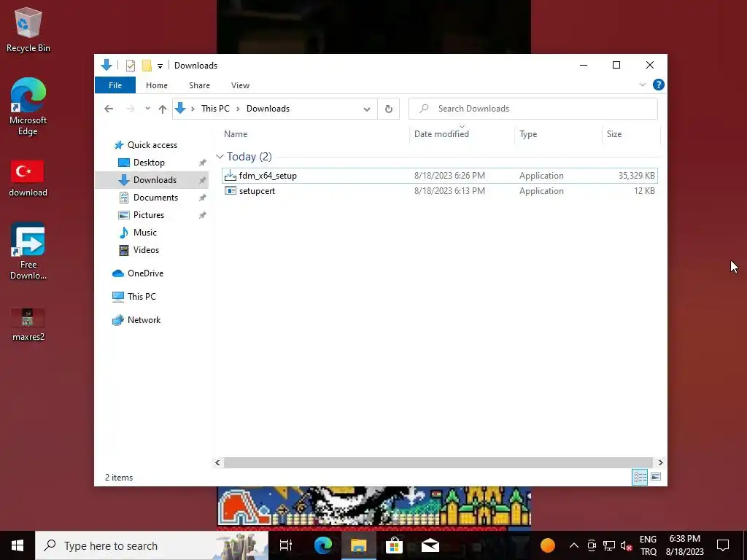Click the network tray icon

click(609, 546)
